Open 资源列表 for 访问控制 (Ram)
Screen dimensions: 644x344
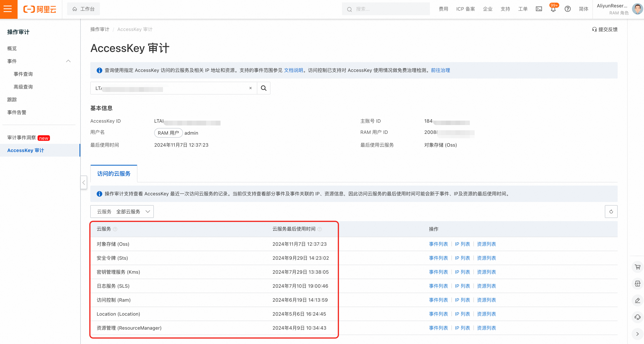tap(487, 300)
